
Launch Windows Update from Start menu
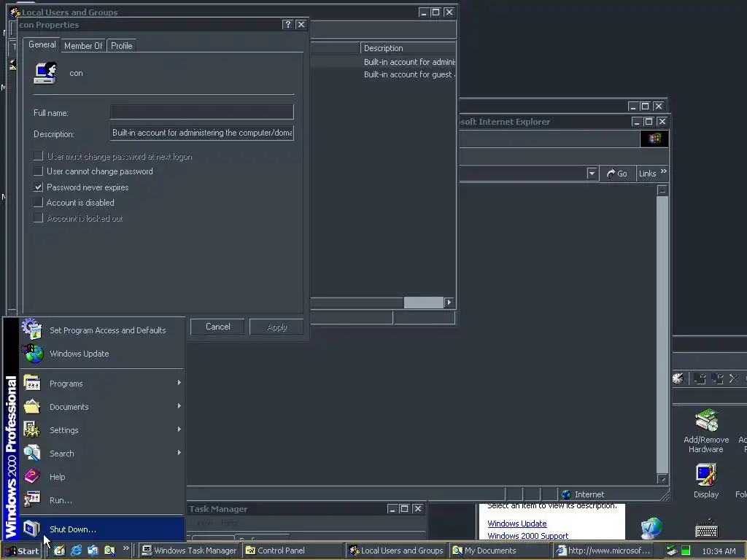pos(79,354)
